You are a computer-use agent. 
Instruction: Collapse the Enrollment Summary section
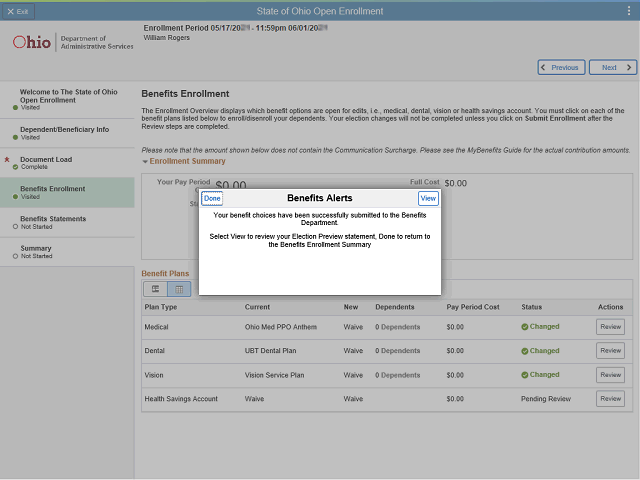click(145, 161)
